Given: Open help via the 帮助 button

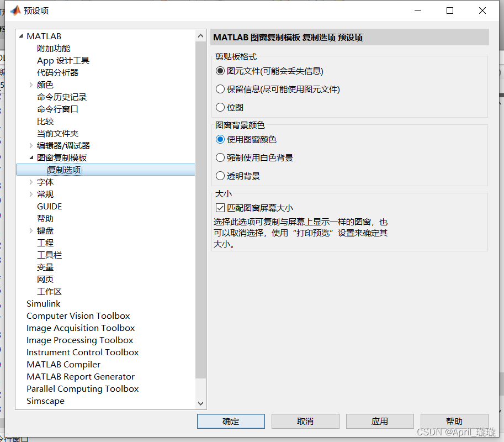Looking at the screenshot, I should (454, 420).
